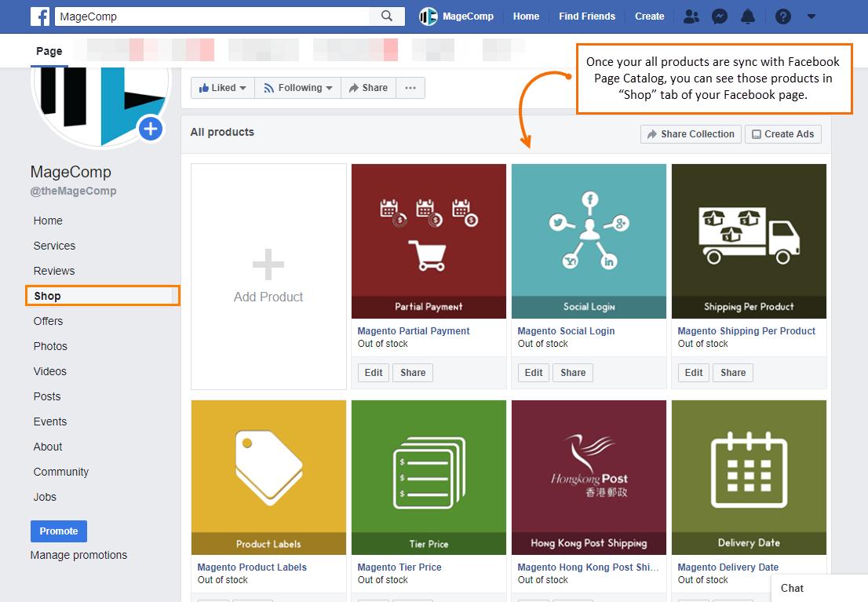Click the MageComp profile avatar in top bar
Screen dimensions: 868x602
(x=428, y=16)
